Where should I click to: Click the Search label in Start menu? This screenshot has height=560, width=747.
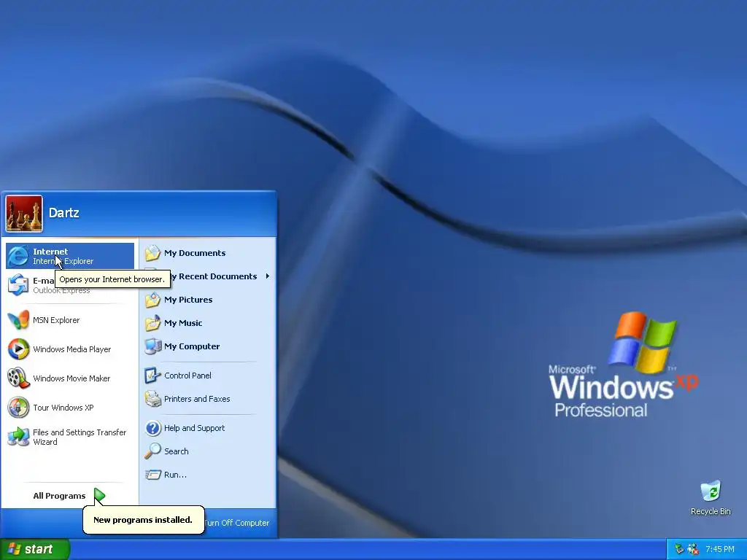[177, 451]
